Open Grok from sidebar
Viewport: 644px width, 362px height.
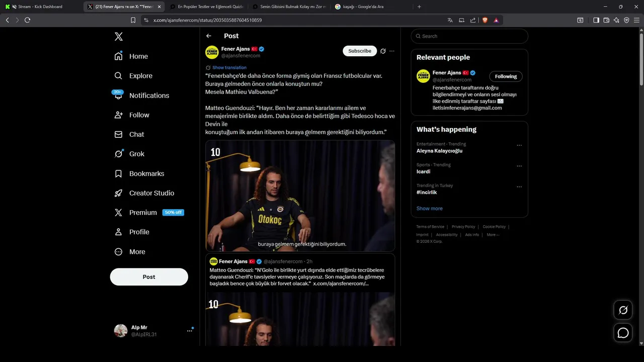[x=129, y=154]
